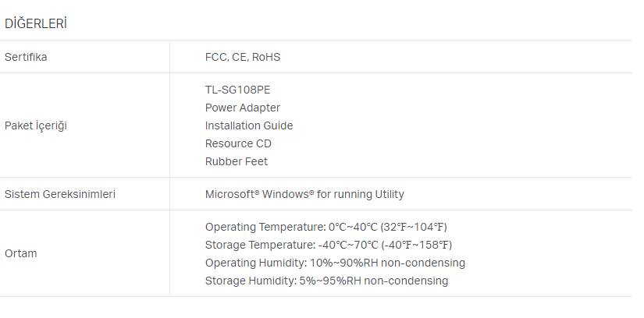The width and height of the screenshot is (644, 318).
Task: Select the Storage Humidity specification line
Action: coord(326,281)
